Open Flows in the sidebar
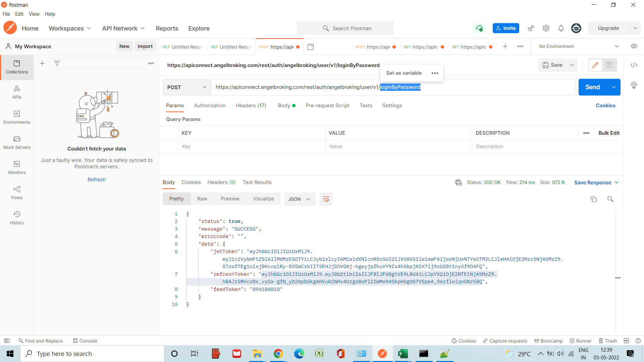This screenshot has width=644, height=362. 17,193
